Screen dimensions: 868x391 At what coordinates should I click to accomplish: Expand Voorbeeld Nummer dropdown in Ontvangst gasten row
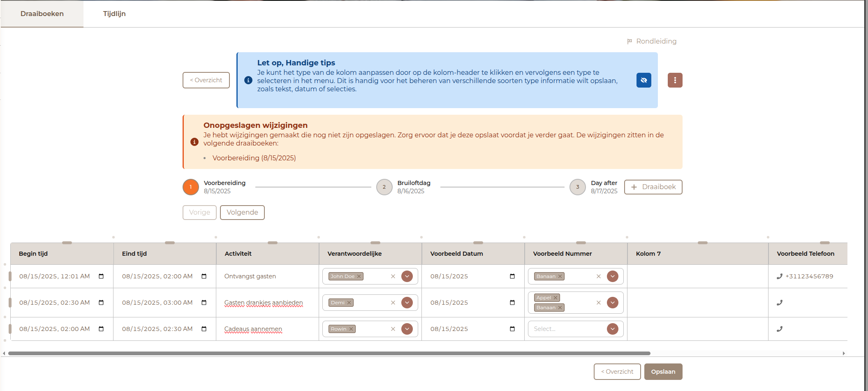613,276
